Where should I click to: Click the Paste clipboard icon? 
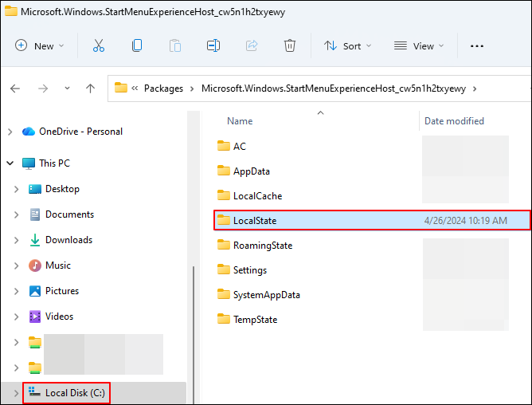point(174,45)
